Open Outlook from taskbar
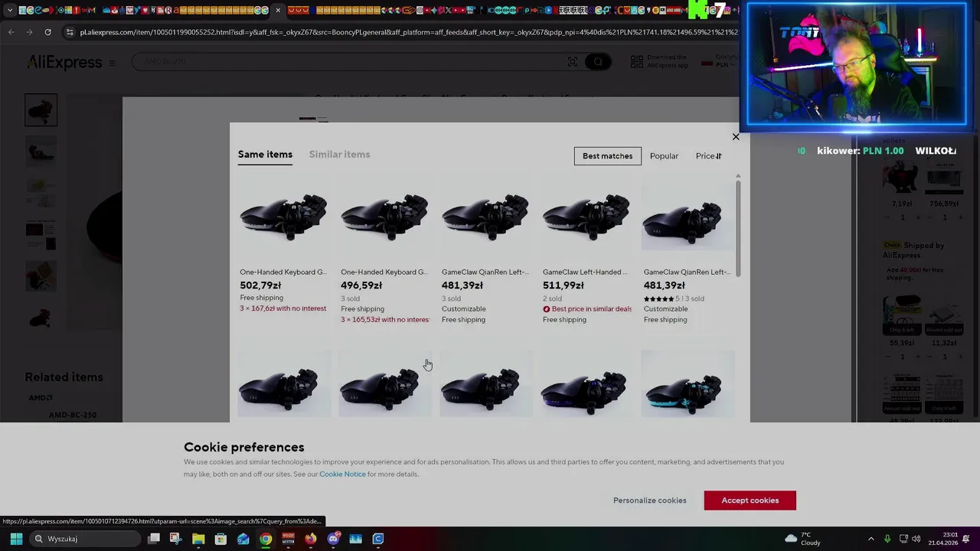Image resolution: width=980 pixels, height=551 pixels. pyautogui.click(x=243, y=539)
